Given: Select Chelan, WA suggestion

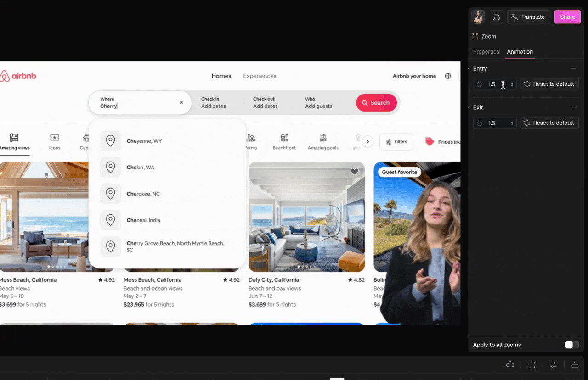Looking at the screenshot, I should point(167,168).
